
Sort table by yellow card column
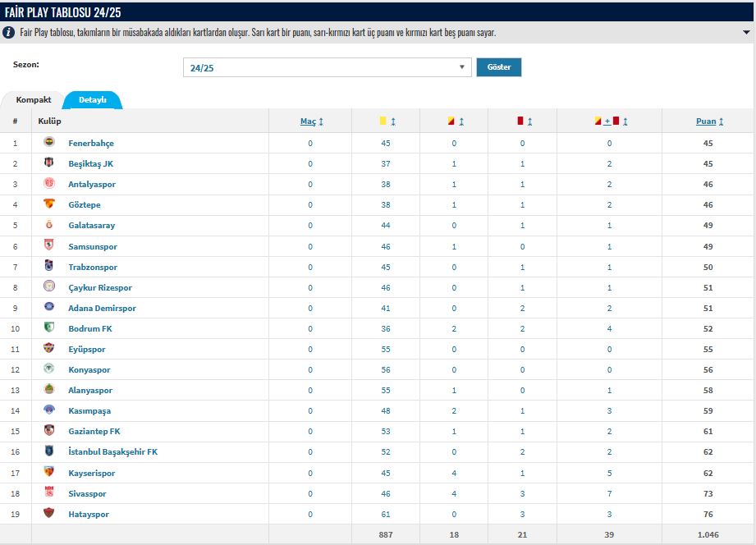tap(387, 121)
